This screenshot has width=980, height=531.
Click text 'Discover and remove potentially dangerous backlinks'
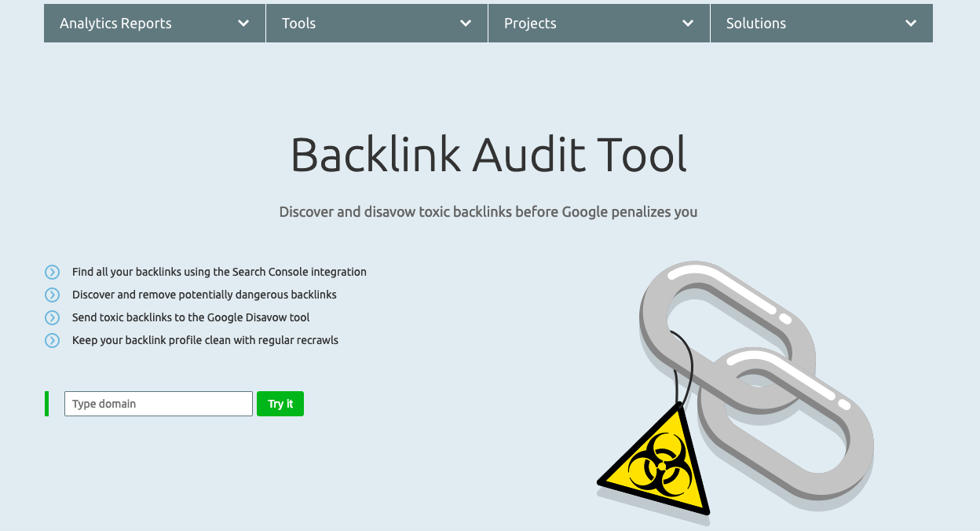pyautogui.click(x=204, y=295)
